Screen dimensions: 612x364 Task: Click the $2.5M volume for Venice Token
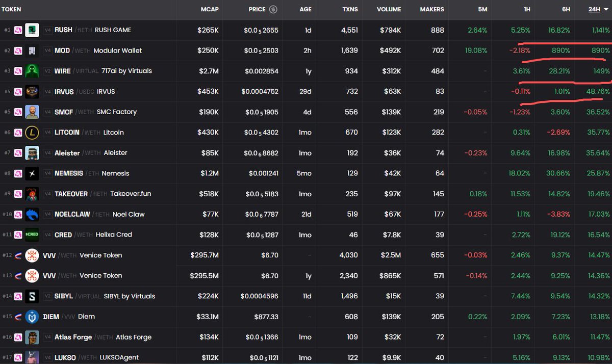(390, 255)
